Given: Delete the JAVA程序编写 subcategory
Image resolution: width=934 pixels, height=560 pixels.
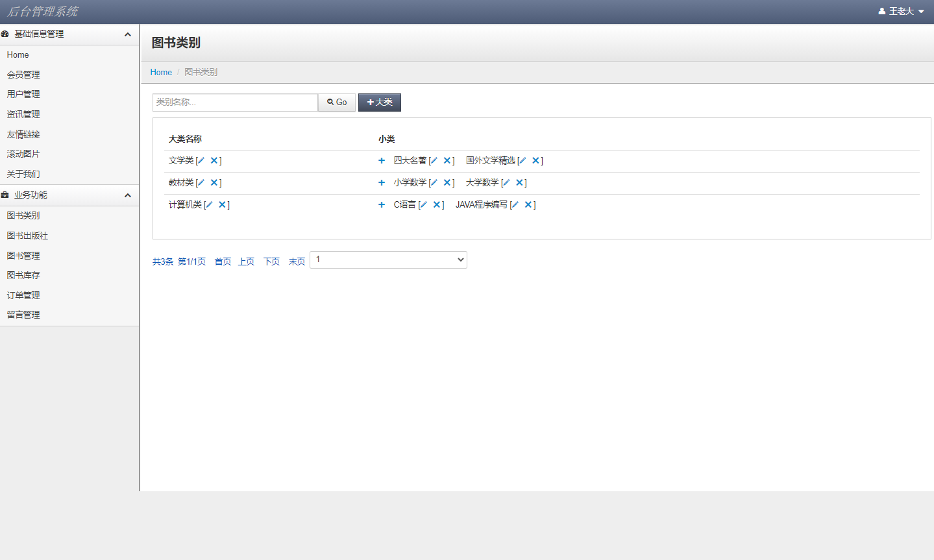Looking at the screenshot, I should pyautogui.click(x=529, y=204).
